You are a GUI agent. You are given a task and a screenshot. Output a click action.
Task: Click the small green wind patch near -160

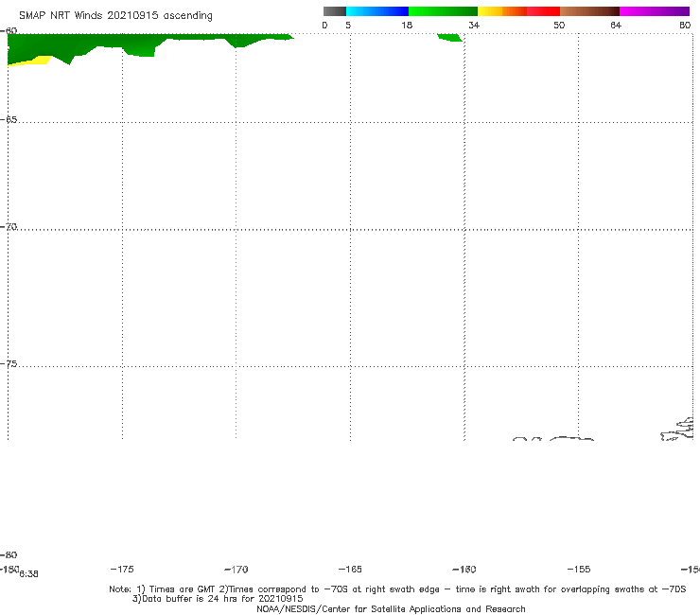click(x=450, y=38)
